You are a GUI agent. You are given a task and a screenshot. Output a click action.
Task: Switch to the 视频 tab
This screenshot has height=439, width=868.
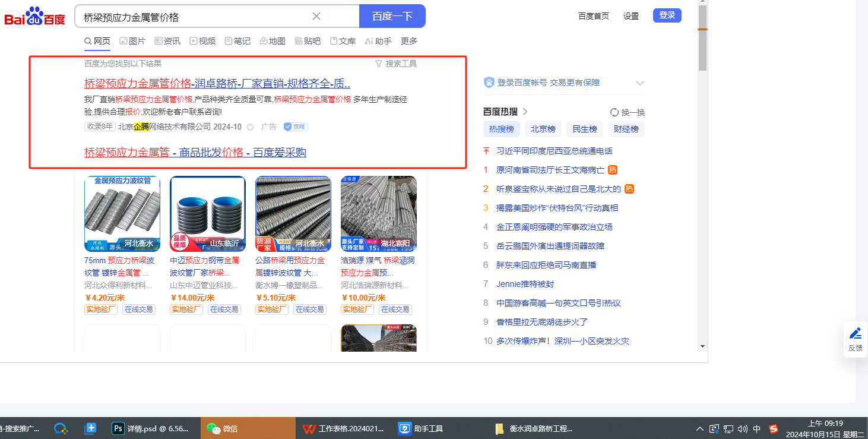(202, 41)
